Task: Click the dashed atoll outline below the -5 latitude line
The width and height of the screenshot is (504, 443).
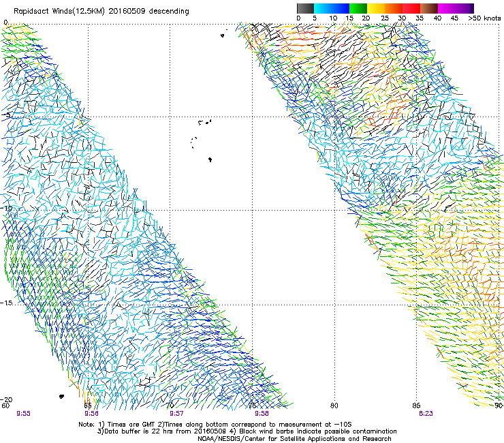Action: coord(193,142)
